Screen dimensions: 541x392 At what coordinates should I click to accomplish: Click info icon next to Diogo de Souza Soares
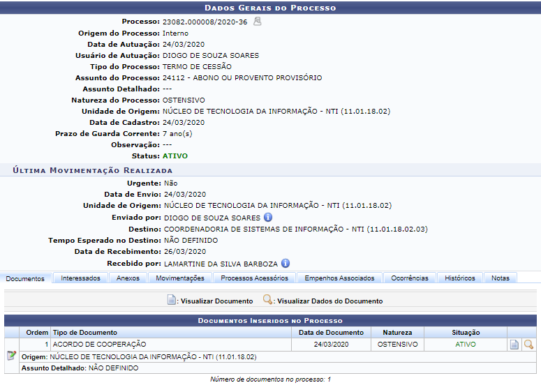267,218
